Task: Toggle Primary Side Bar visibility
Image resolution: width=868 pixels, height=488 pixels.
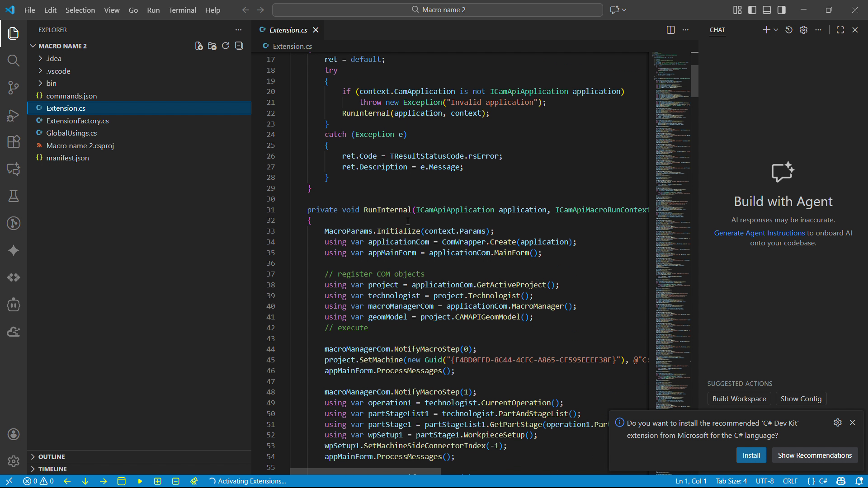Action: 752,10
